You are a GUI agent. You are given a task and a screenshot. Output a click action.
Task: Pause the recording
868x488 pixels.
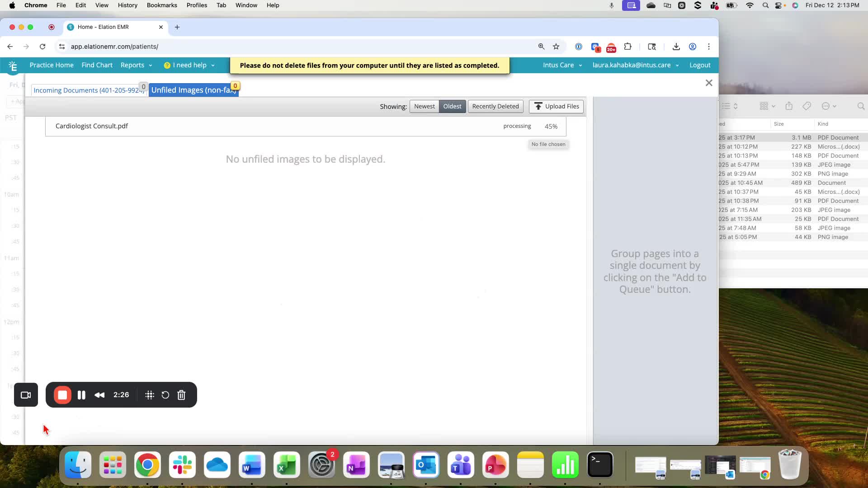[81, 395]
